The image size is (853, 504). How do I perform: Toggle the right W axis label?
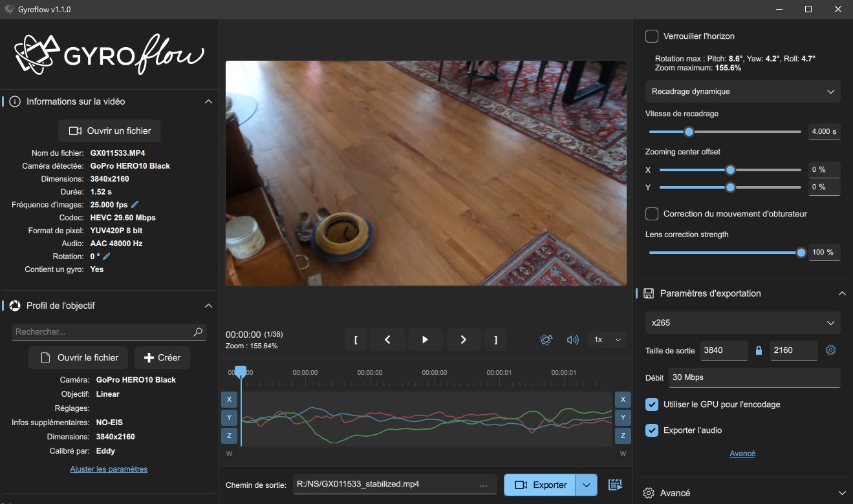(x=623, y=454)
